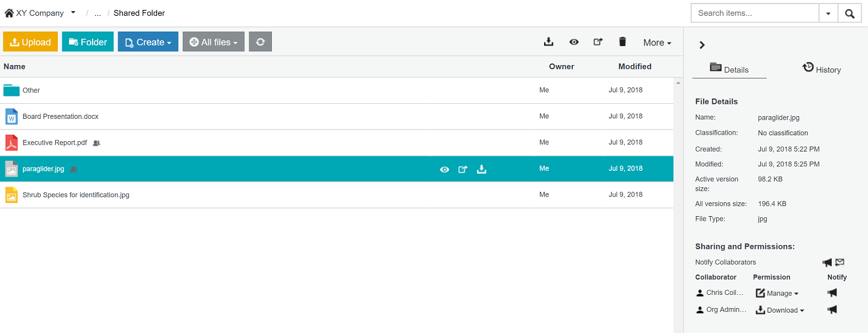Click the file list scrollbar up arrow

[x=678, y=83]
